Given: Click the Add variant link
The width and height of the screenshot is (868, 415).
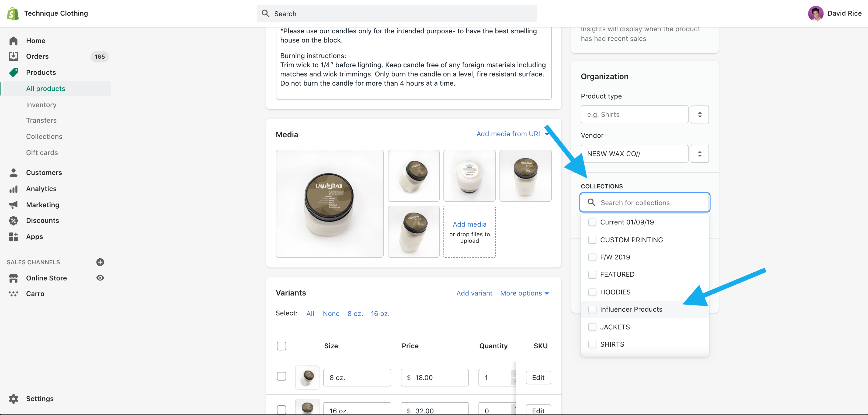Looking at the screenshot, I should click(474, 293).
